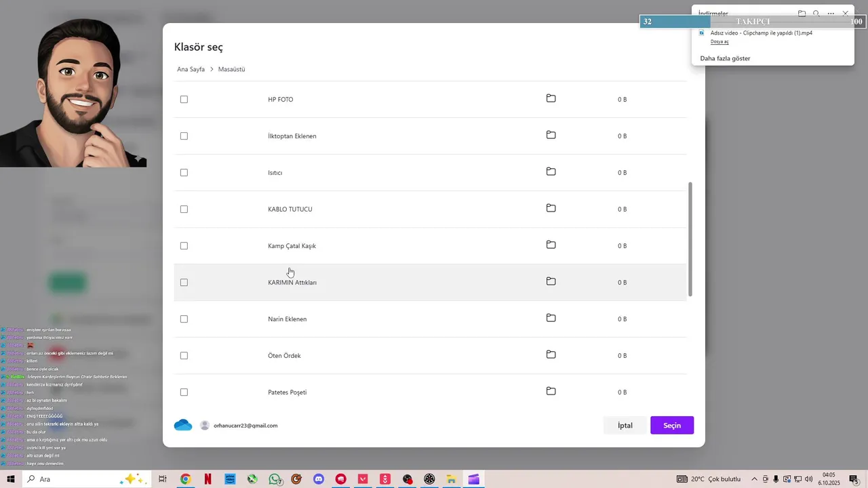
Task: Open the Kamp Çatal Kaşık folder name
Action: (x=292, y=245)
